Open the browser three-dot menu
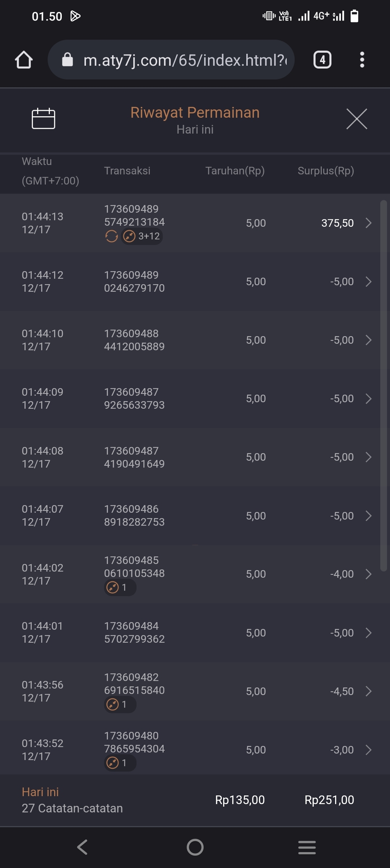This screenshot has height=868, width=390. click(362, 60)
